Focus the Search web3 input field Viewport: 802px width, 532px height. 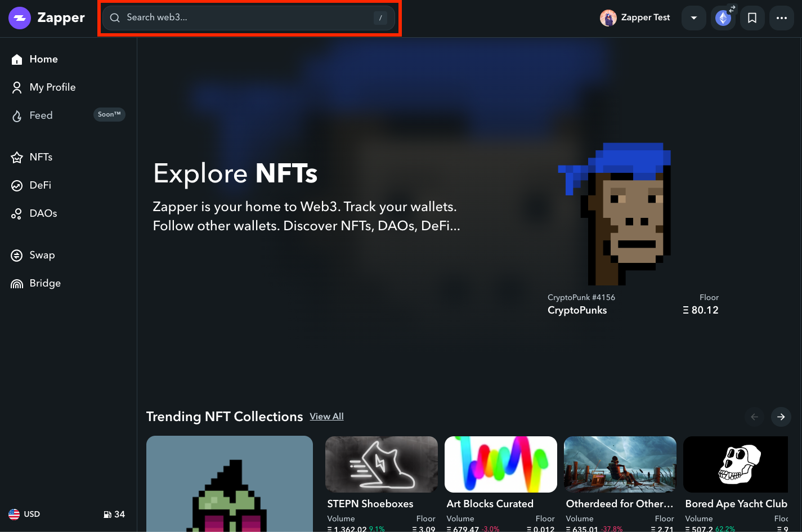[x=248, y=18]
